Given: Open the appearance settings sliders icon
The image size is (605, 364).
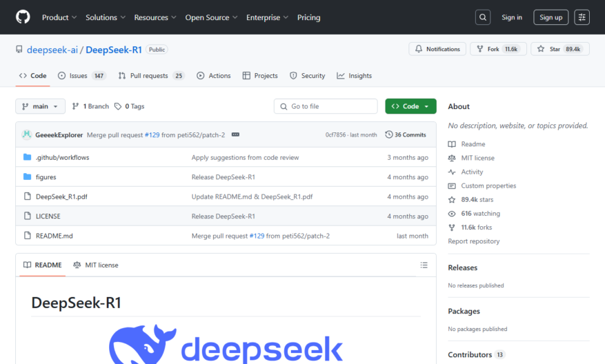Looking at the screenshot, I should click(x=582, y=17).
